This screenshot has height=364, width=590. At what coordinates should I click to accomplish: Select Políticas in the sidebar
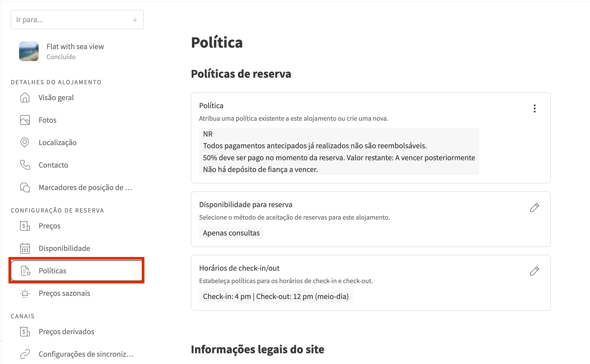(52, 271)
